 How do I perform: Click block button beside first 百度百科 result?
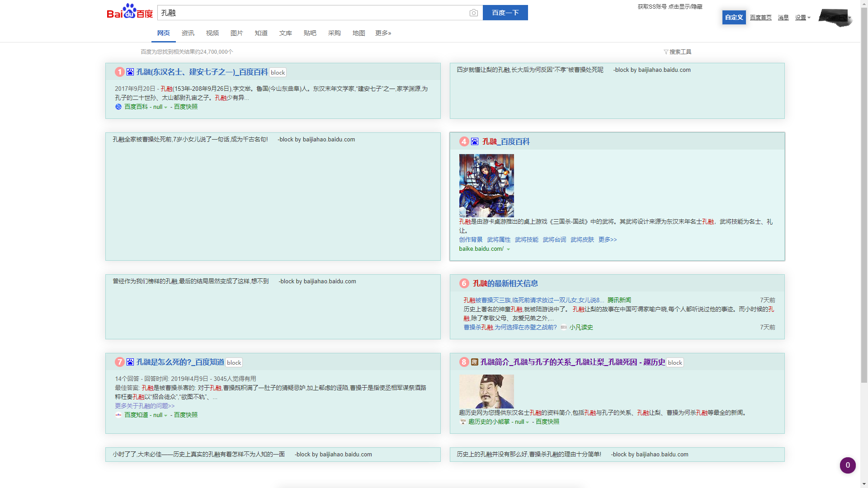click(x=278, y=72)
